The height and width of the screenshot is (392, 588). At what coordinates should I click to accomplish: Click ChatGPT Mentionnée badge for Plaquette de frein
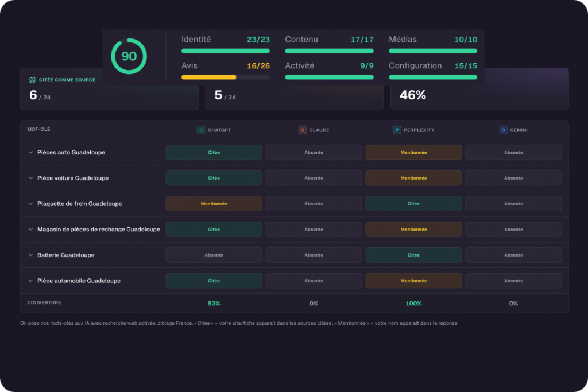[214, 204]
